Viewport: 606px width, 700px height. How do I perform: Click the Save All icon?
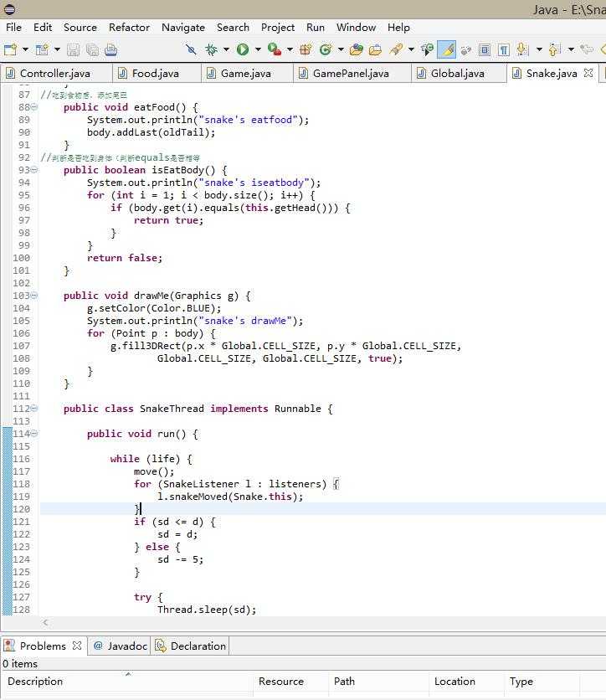(92, 49)
